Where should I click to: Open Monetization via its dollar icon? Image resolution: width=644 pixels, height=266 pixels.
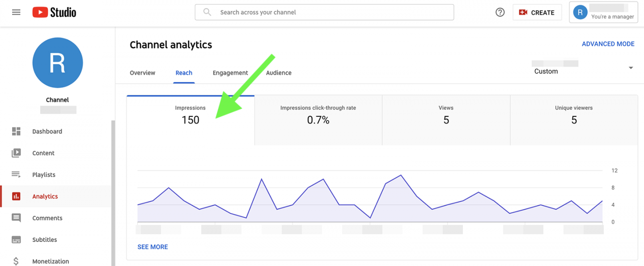coord(16,261)
